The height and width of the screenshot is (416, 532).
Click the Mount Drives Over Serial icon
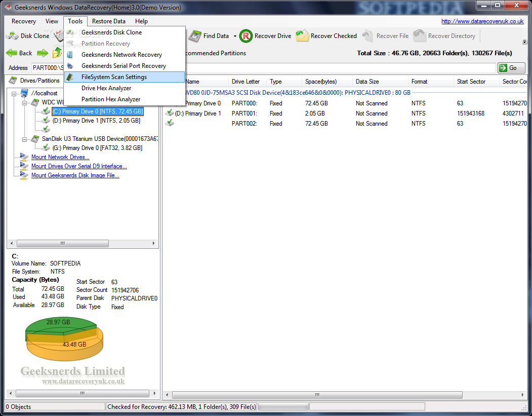click(24, 166)
